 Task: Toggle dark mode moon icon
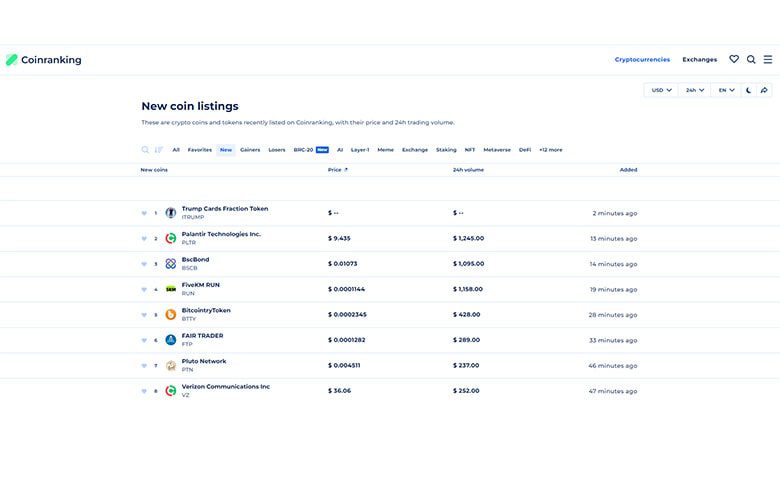click(749, 90)
